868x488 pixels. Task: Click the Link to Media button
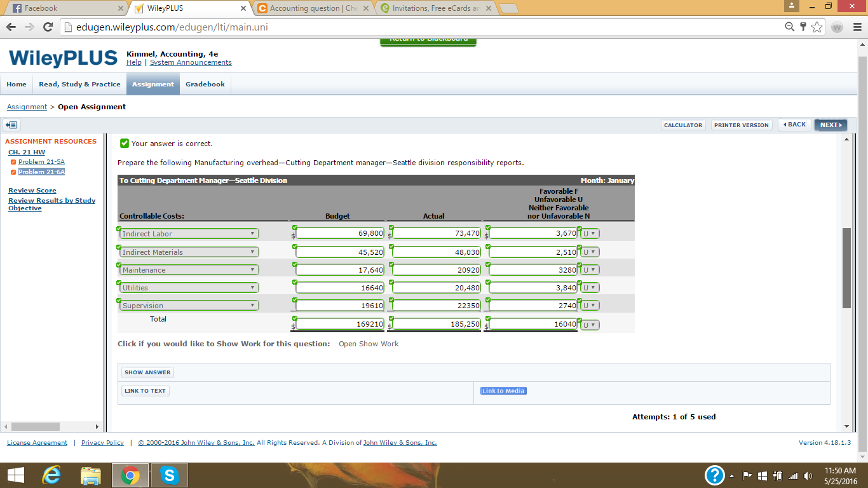(x=503, y=391)
